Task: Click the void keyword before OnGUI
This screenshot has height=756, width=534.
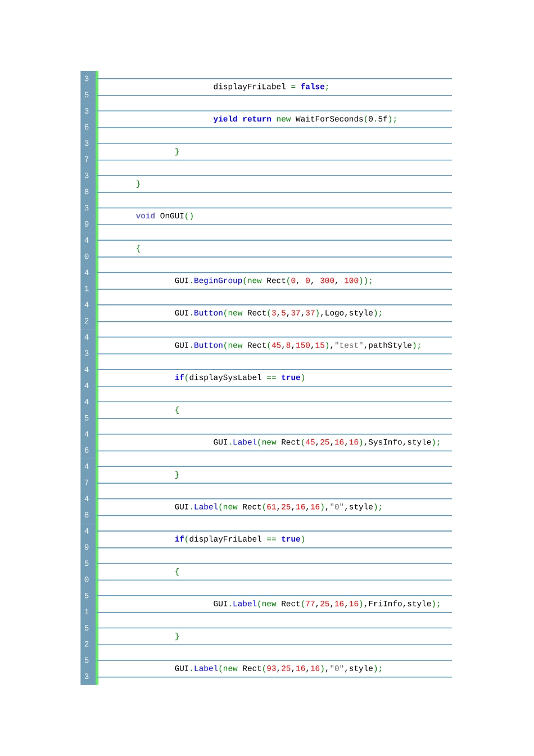Action: coord(145,216)
